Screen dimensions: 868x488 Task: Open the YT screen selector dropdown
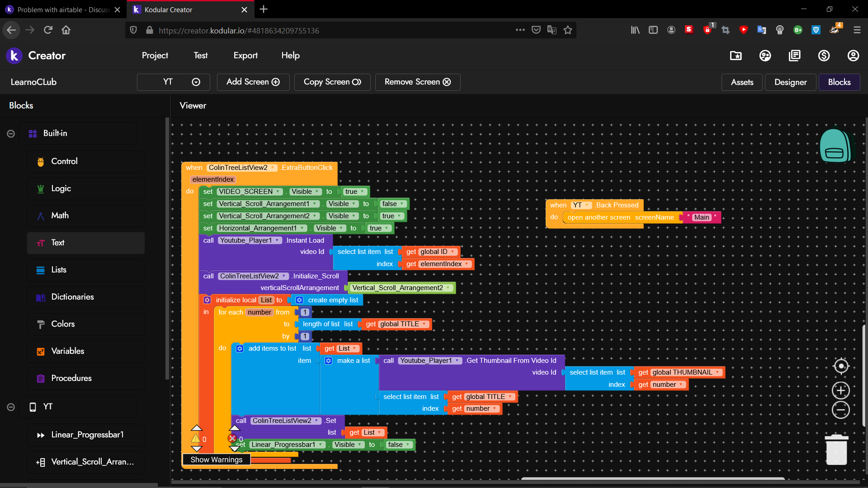point(174,82)
